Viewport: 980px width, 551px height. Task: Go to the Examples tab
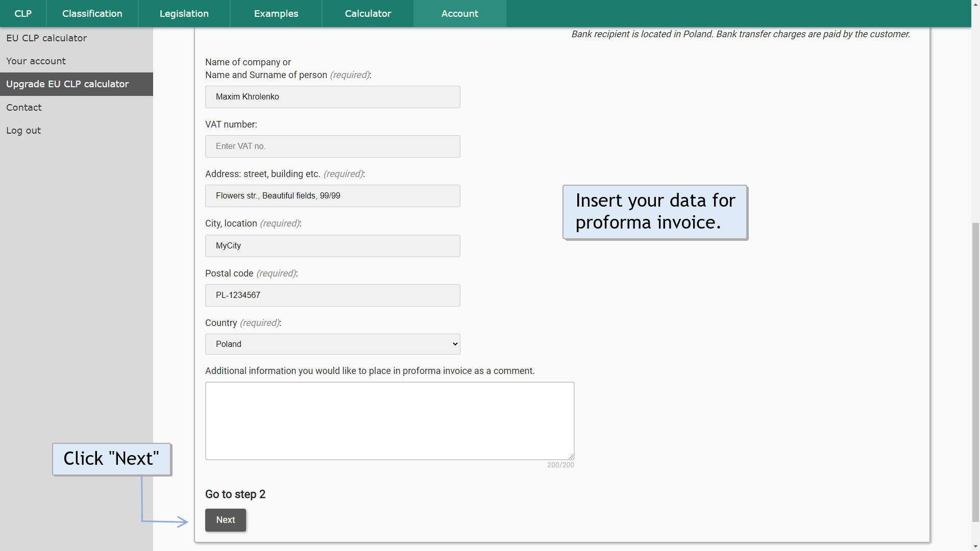click(276, 14)
